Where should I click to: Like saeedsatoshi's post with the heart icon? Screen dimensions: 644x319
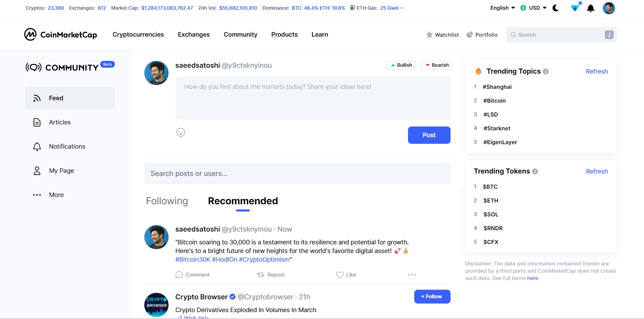[340, 275]
